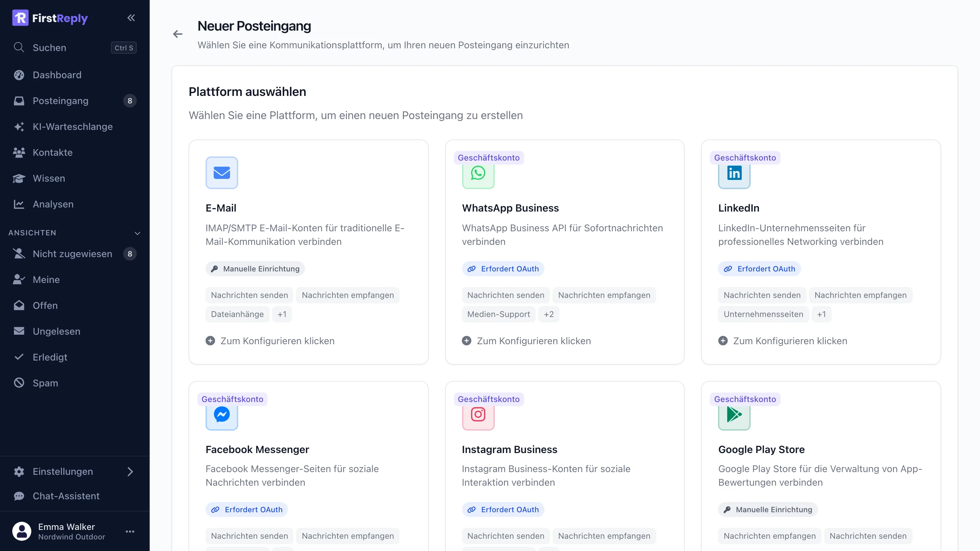
Task: Click Geschäftskonto badge on Facebook Messenger card
Action: tap(232, 399)
